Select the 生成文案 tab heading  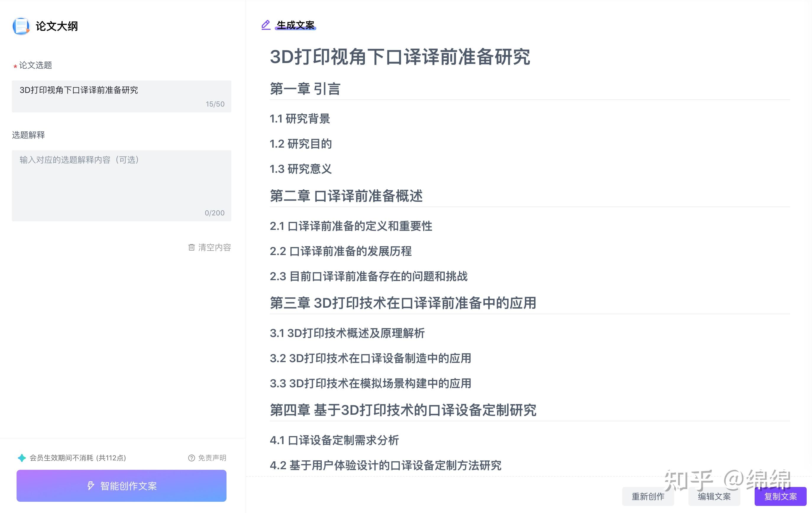tap(295, 25)
